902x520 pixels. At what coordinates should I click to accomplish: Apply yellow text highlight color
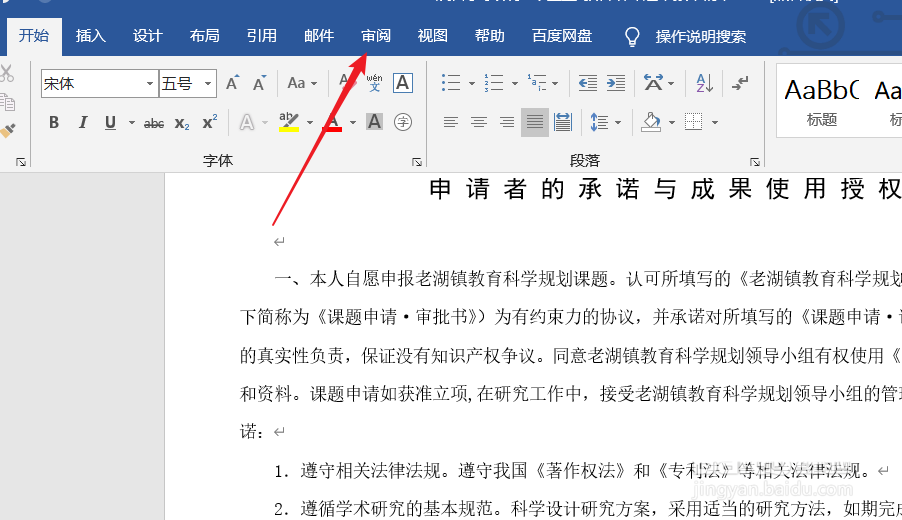pos(289,122)
